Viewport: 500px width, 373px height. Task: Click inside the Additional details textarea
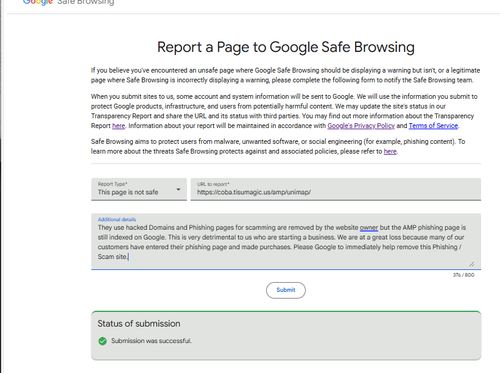(x=286, y=241)
